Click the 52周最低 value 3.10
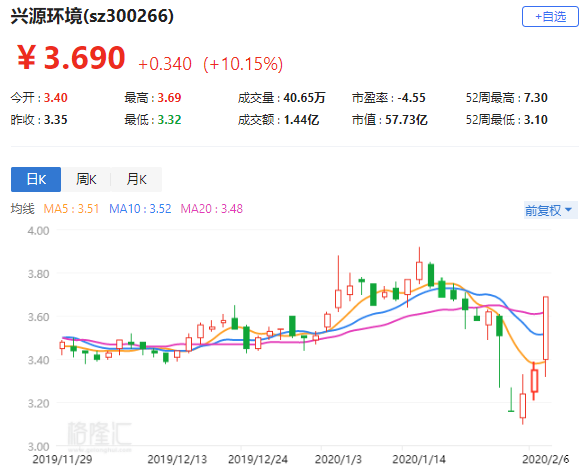The width and height of the screenshot is (580, 470). click(536, 120)
